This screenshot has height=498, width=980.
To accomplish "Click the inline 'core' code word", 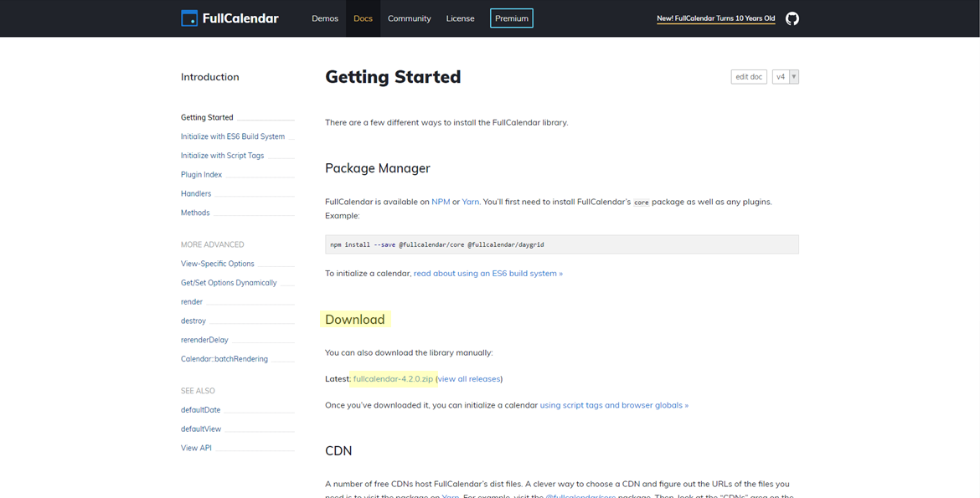I will pos(642,203).
